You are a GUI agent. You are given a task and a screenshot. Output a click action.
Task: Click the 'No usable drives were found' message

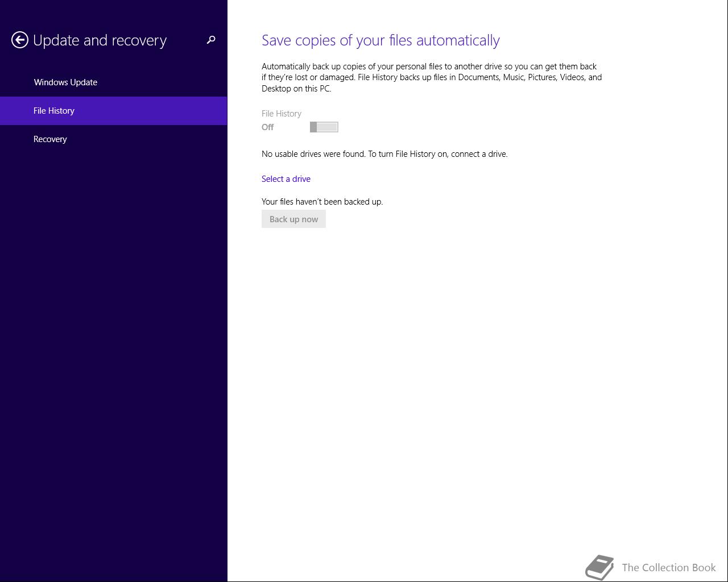point(384,154)
